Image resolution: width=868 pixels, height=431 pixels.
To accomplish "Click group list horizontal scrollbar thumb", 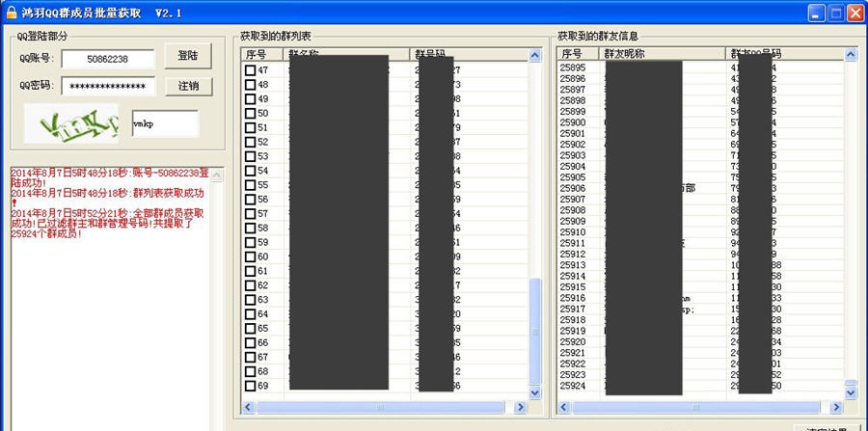I will tap(380, 408).
